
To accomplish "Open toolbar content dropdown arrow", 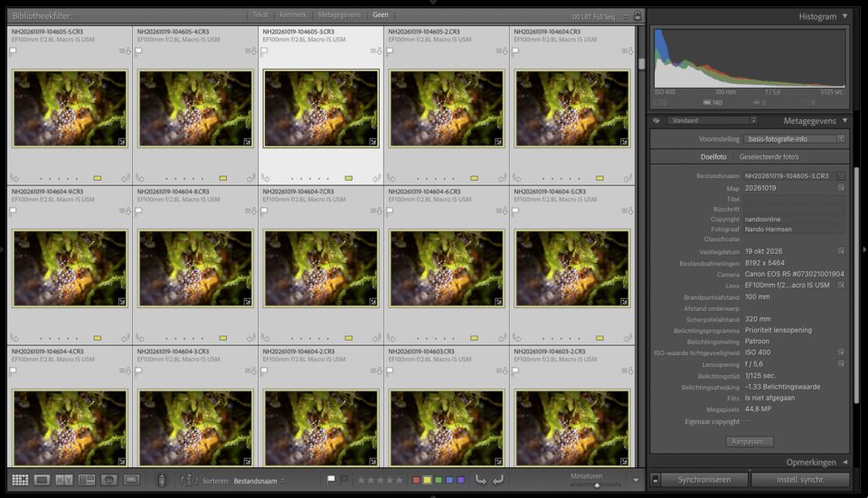I will tap(636, 480).
